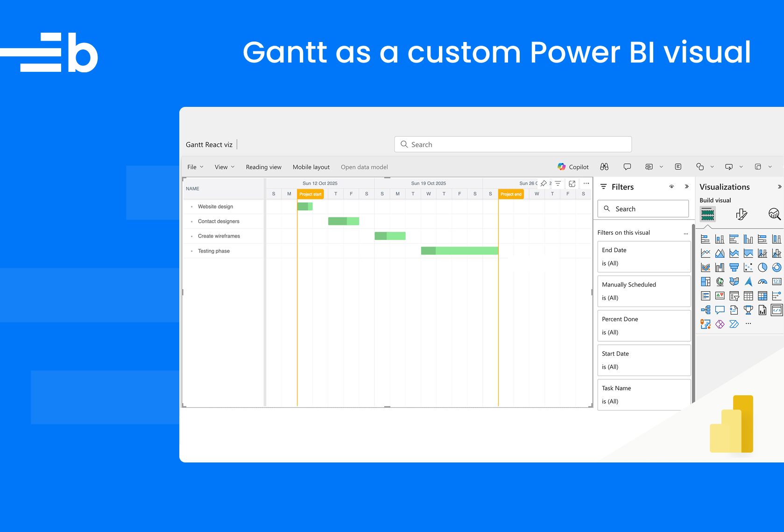Click the Copilot button in toolbar
The image size is (784, 532).
[x=573, y=167]
